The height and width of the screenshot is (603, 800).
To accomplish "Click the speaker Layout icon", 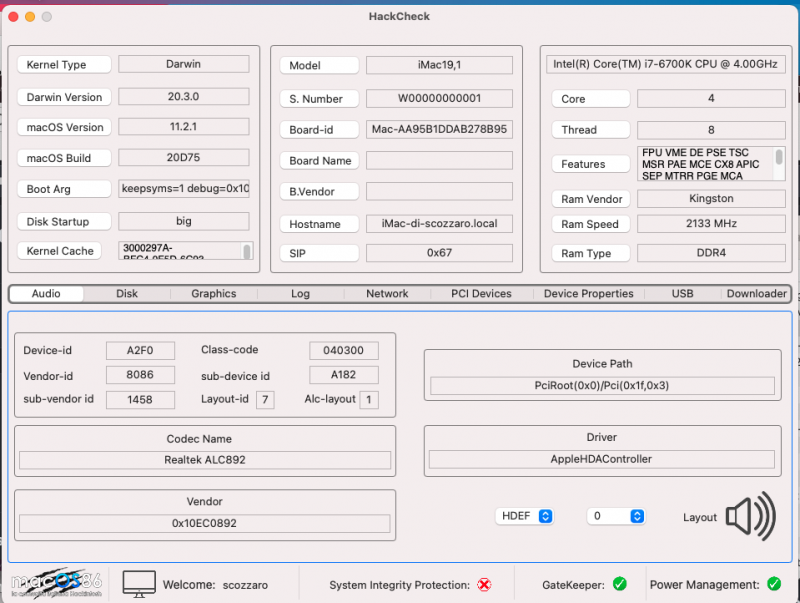I will (x=750, y=516).
